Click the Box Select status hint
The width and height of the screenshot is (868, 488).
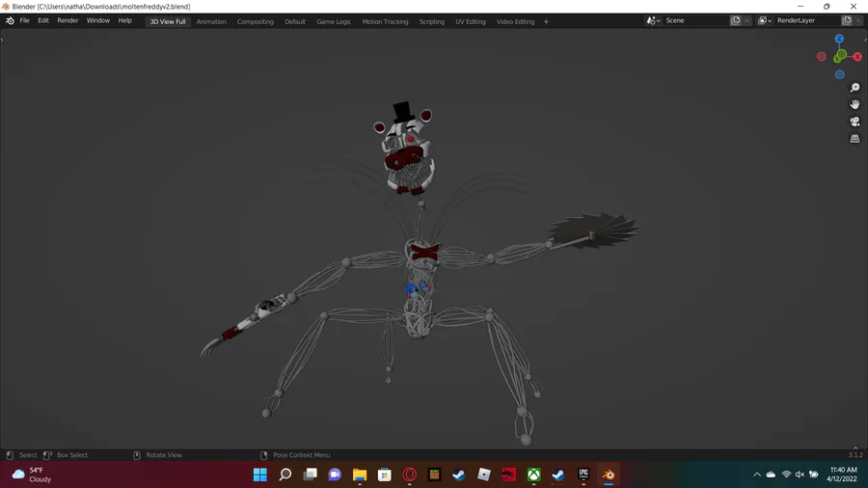[72, 455]
